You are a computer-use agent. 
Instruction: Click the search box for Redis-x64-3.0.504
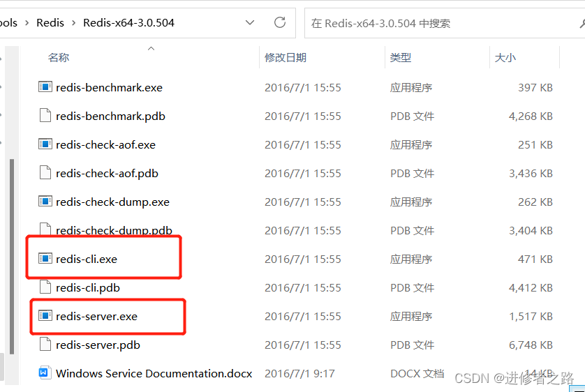(x=444, y=23)
